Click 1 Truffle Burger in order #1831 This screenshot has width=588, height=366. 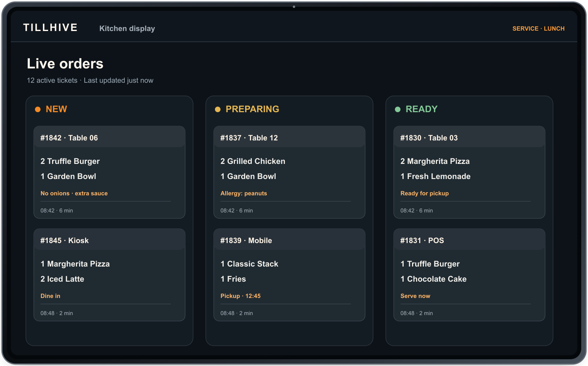coord(430,264)
